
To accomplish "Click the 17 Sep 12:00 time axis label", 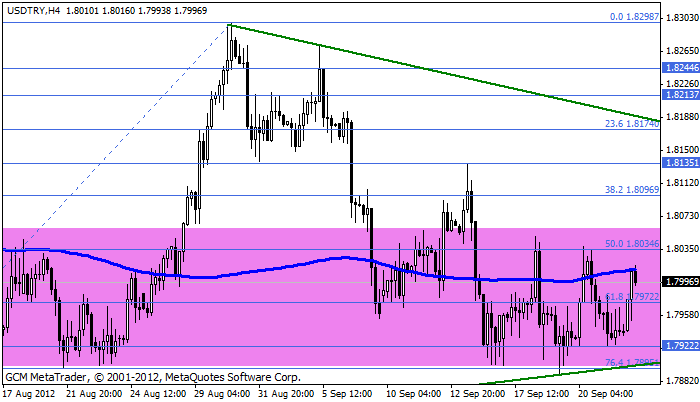I will coord(542,394).
